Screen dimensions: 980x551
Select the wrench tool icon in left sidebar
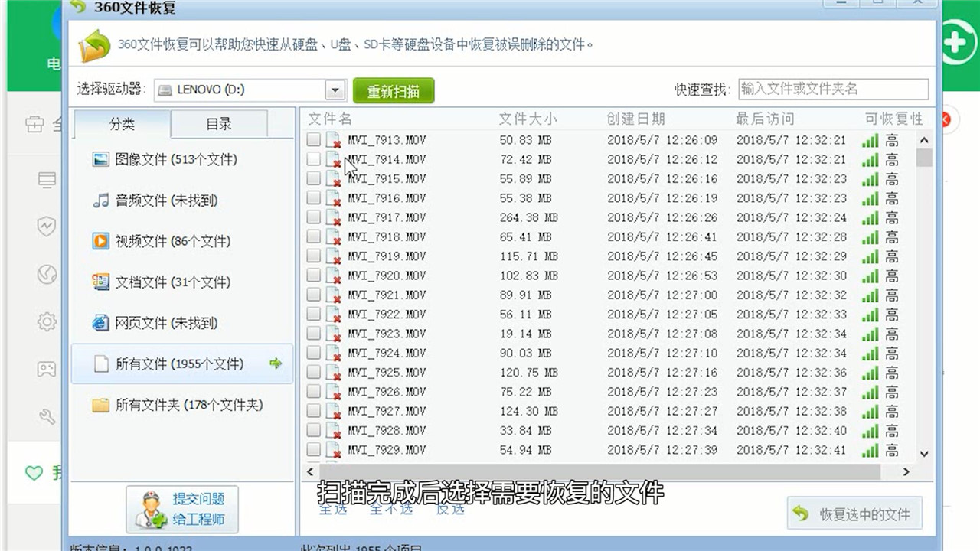pos(46,417)
